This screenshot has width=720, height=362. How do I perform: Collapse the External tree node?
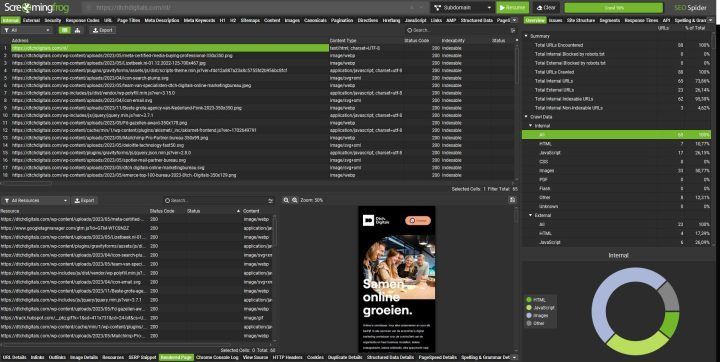tap(530, 215)
